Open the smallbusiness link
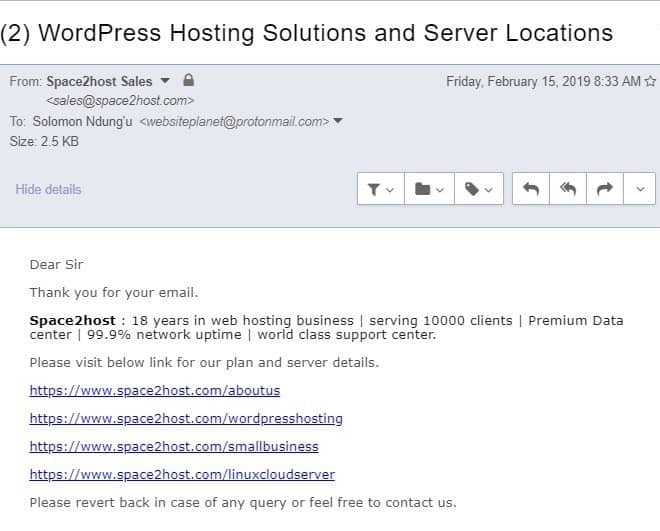The image size is (660, 531). (x=174, y=446)
